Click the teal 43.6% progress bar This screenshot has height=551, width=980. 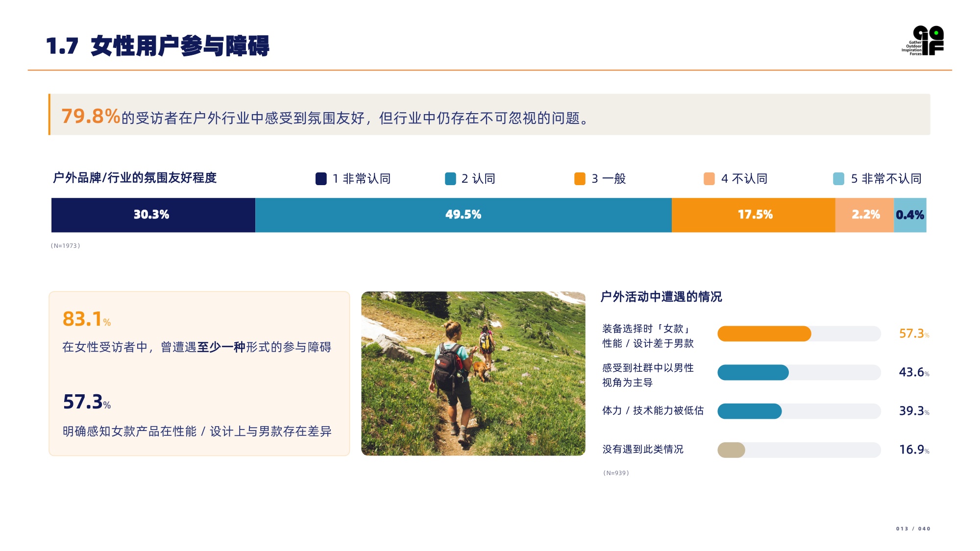753,372
